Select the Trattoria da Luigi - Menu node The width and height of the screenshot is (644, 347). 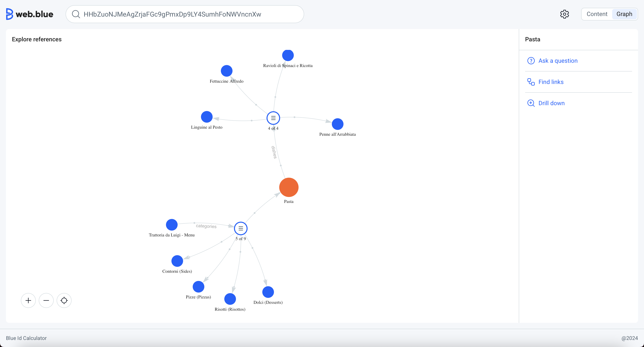[172, 225]
